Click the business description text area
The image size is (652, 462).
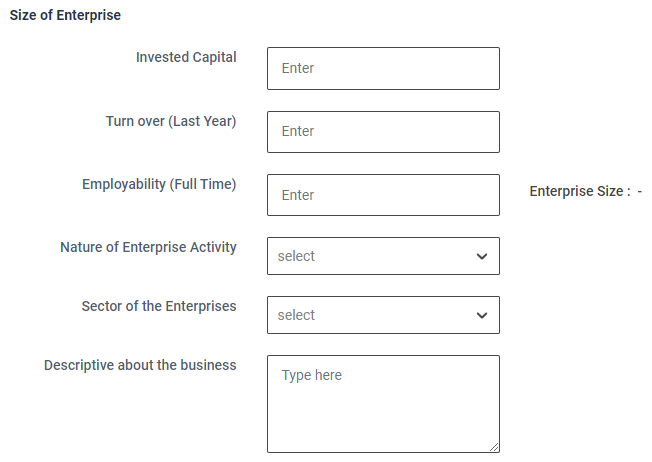pos(383,404)
